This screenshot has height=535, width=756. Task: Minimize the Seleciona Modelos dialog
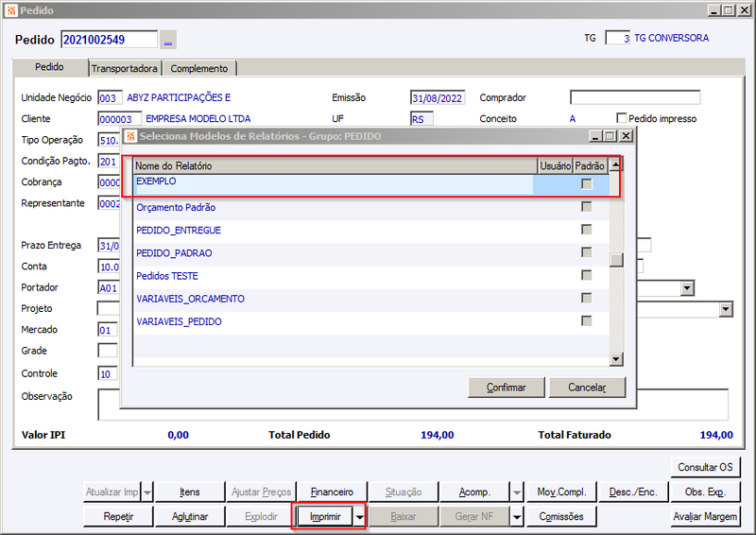tap(596, 136)
